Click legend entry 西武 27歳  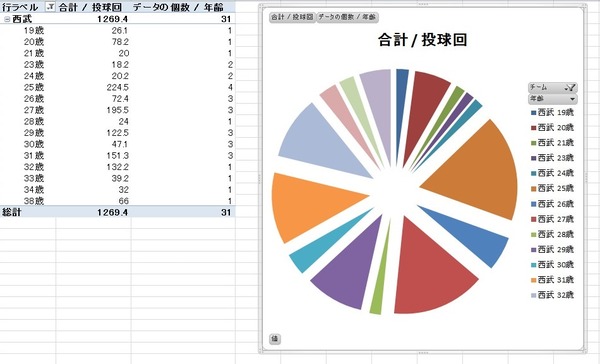click(553, 219)
